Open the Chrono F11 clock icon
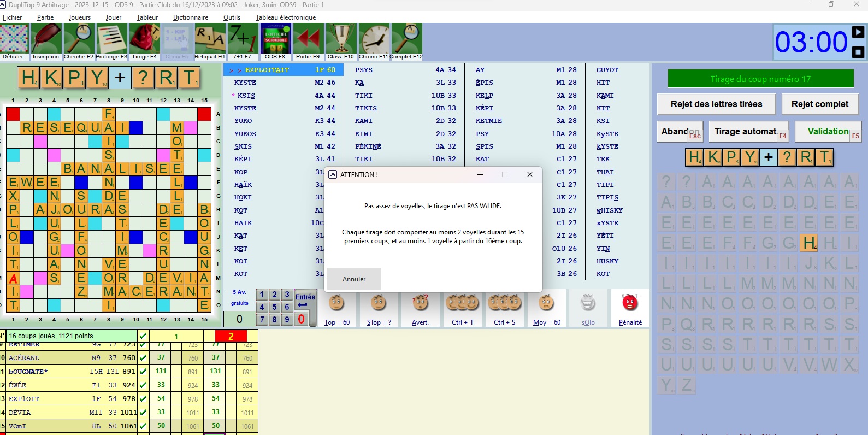The width and height of the screenshot is (868, 435). [374, 39]
